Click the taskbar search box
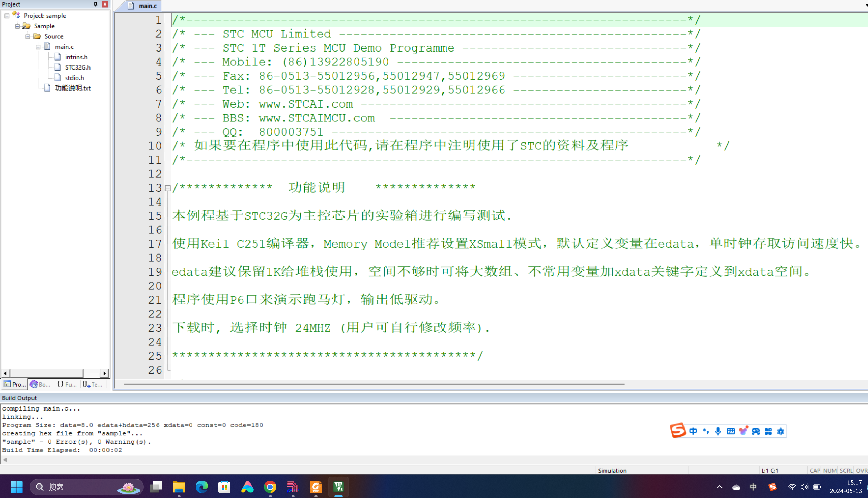868x498 pixels. pyautogui.click(x=87, y=487)
